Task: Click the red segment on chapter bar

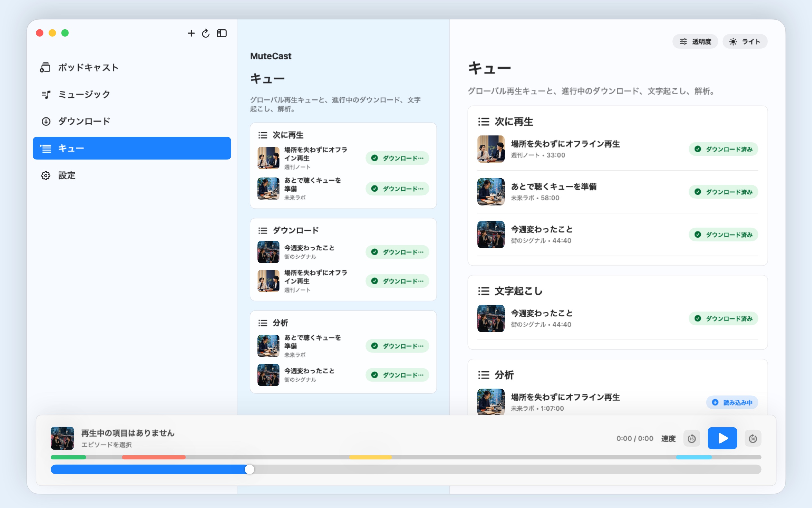Action: [154, 457]
